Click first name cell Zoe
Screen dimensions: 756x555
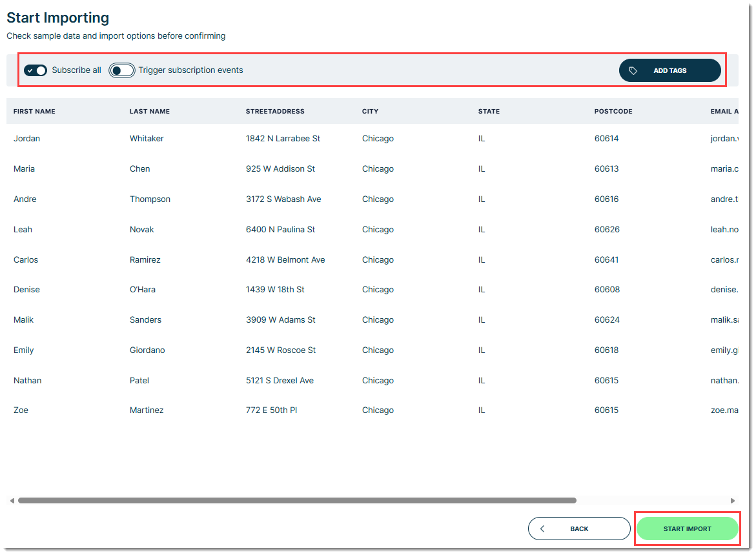point(21,410)
